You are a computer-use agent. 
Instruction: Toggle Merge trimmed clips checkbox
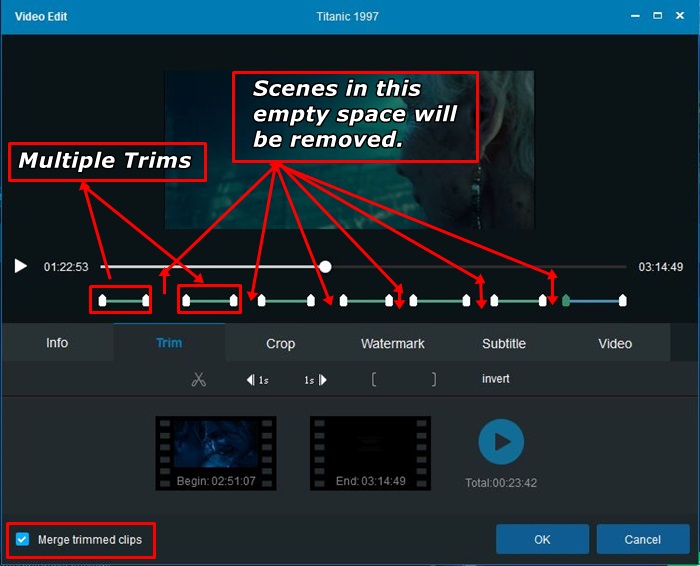coord(22,539)
